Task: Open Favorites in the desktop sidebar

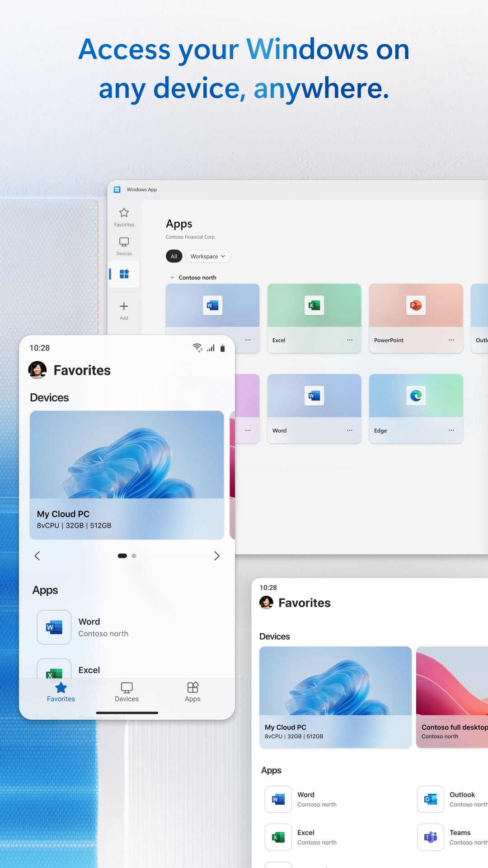Action: pyautogui.click(x=124, y=217)
